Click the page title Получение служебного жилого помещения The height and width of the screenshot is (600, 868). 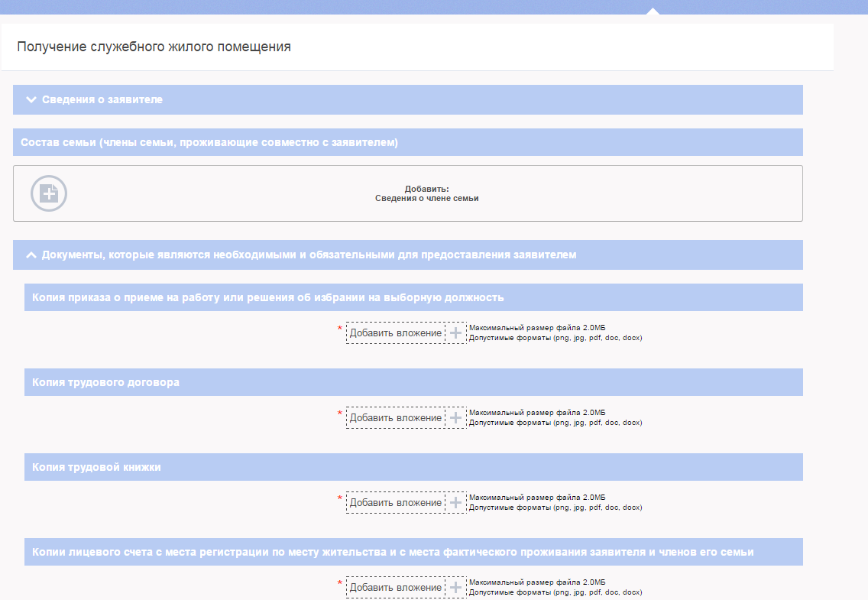click(154, 47)
